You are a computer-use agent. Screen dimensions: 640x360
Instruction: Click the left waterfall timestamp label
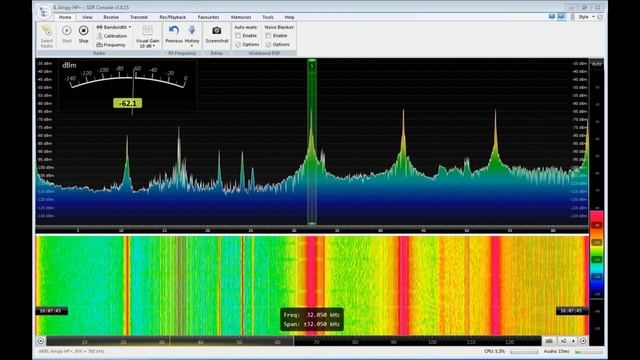pos(51,311)
